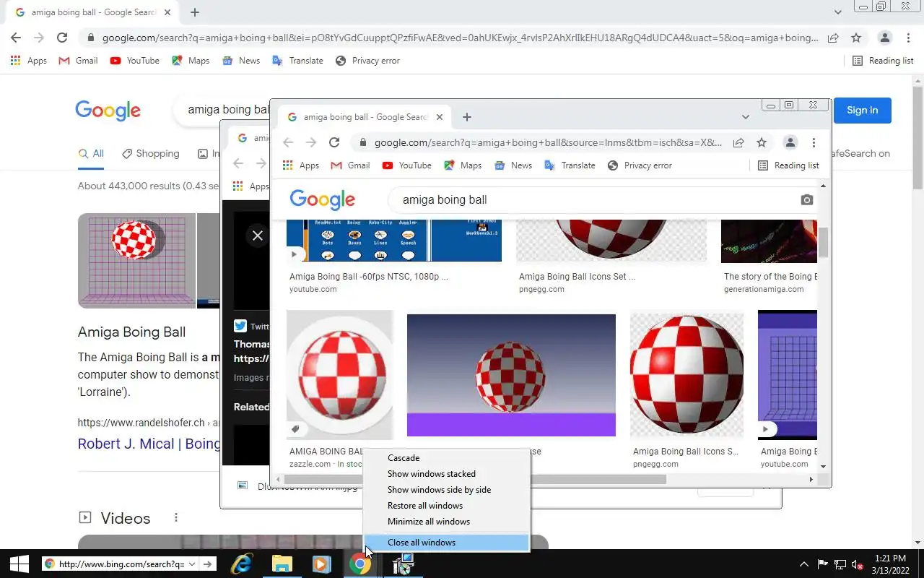Click vertical scrollbar of front window
This screenshot has height=578, width=924.
pos(823,242)
